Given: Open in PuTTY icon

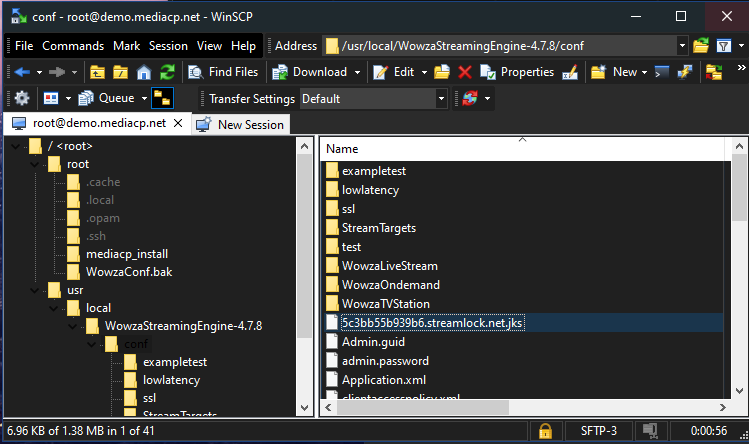Looking at the screenshot, I should pos(685,72).
